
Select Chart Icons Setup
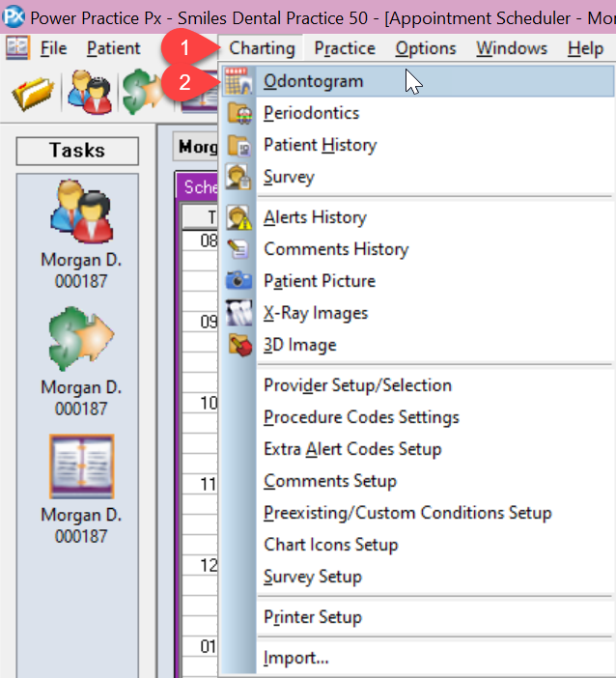pos(417,545)
